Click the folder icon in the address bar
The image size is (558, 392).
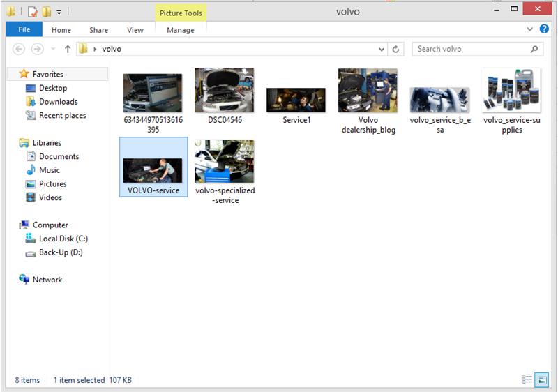(83, 48)
